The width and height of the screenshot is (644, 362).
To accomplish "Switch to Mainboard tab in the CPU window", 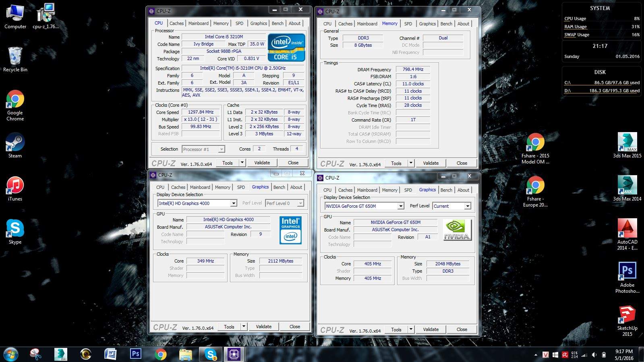I will click(x=199, y=23).
